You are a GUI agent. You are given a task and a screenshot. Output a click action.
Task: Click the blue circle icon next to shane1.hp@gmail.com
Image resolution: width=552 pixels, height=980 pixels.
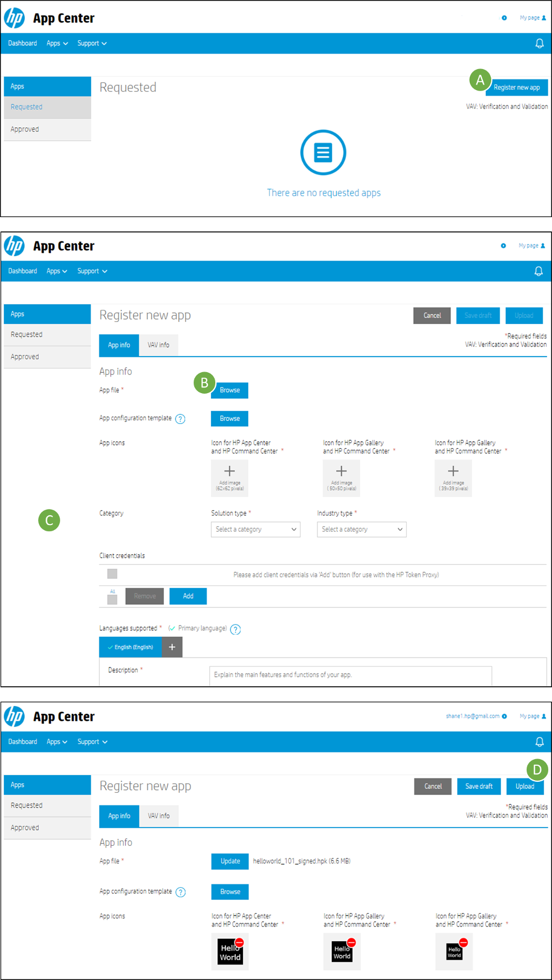coord(504,716)
